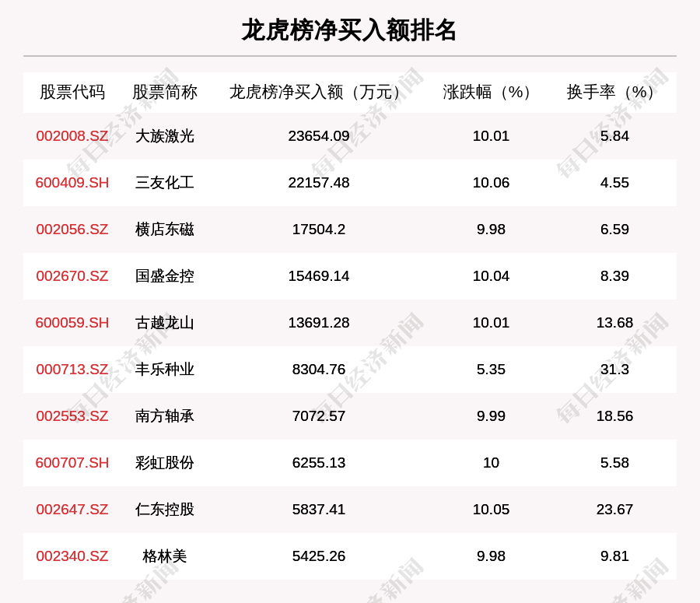Screen dimensions: 700x603
Task: Click net buy value 17504.2
Action: (x=319, y=229)
